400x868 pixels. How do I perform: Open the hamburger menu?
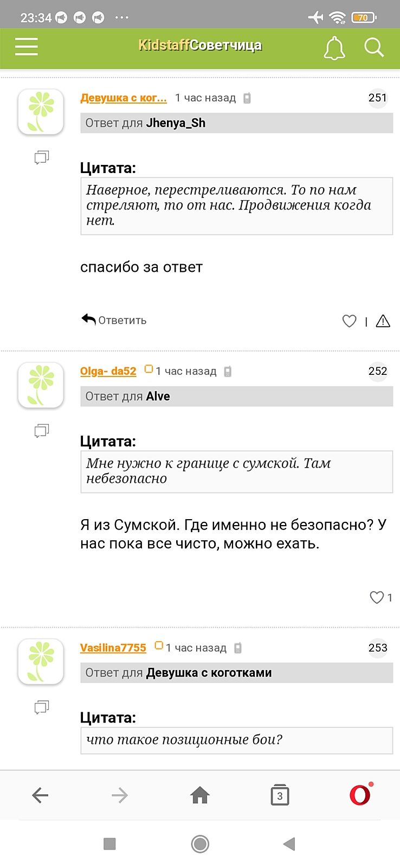tap(27, 47)
